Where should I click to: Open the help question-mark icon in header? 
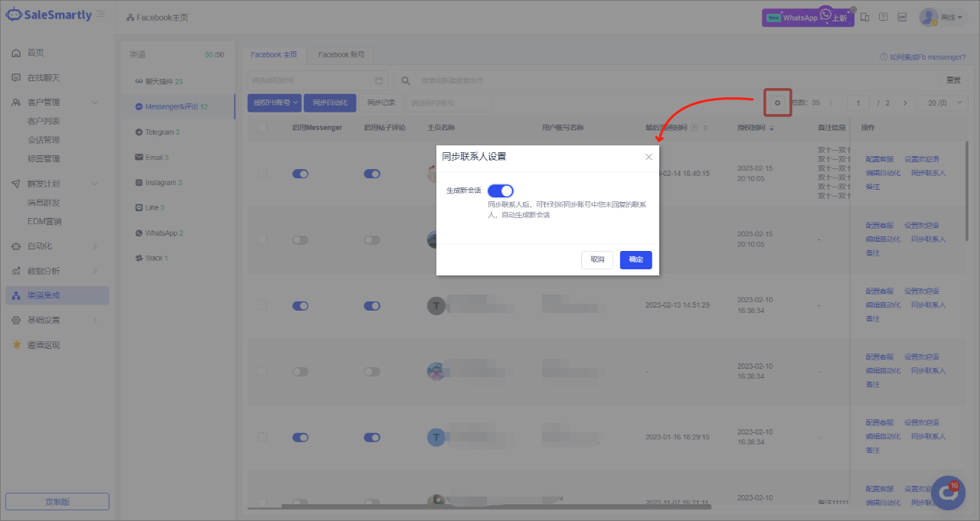click(883, 17)
